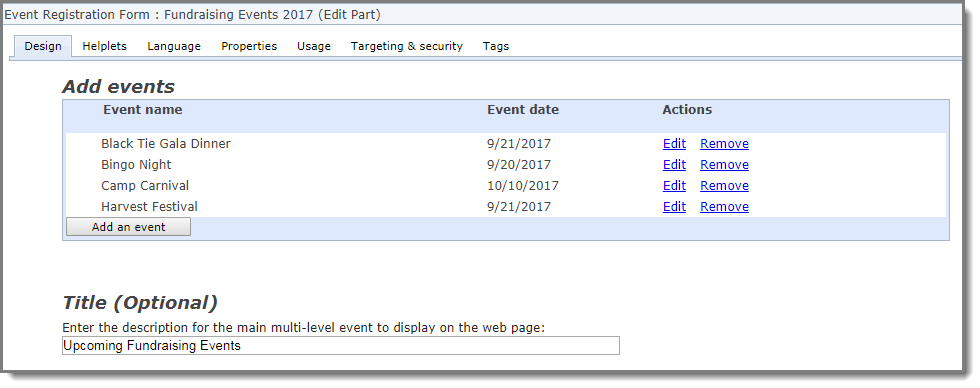This screenshot has height=388, width=980.
Task: Open the Helplets tab
Action: click(104, 46)
